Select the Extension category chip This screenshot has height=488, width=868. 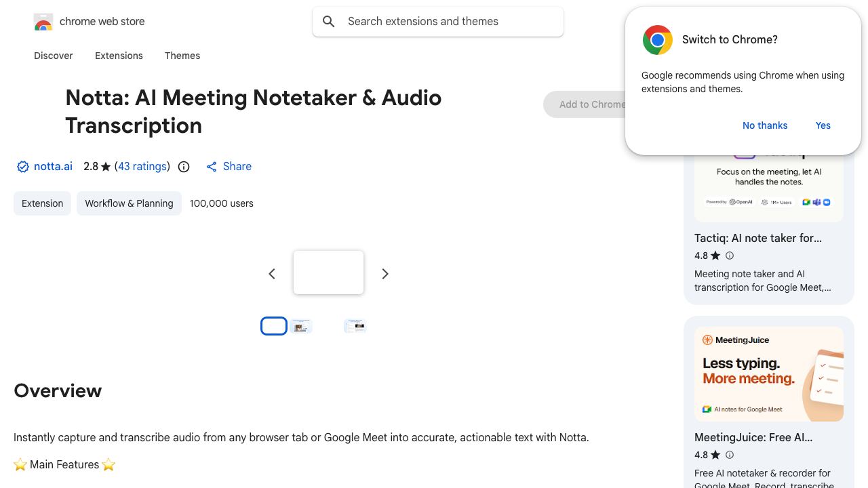click(x=42, y=203)
